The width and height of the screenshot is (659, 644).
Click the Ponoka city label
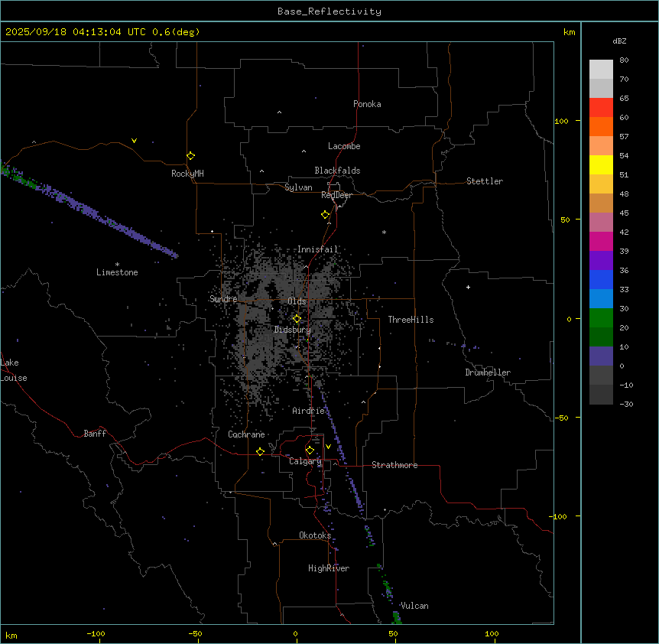367,104
